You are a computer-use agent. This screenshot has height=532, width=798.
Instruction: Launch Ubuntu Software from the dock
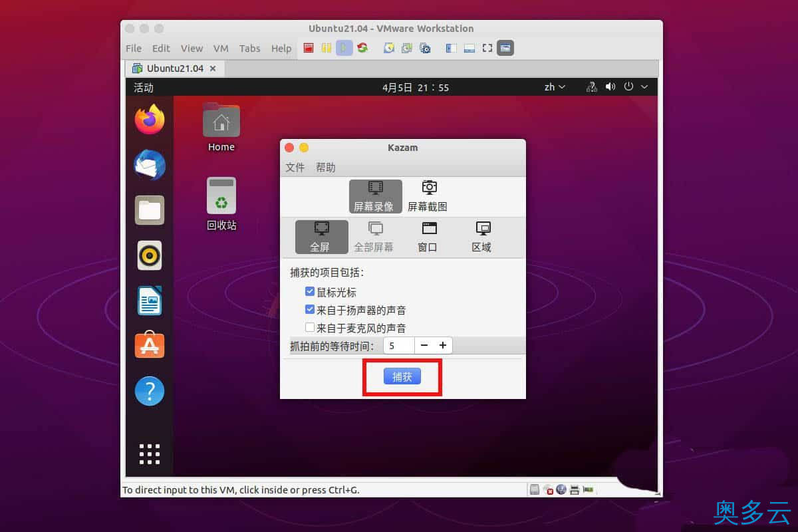click(x=149, y=344)
